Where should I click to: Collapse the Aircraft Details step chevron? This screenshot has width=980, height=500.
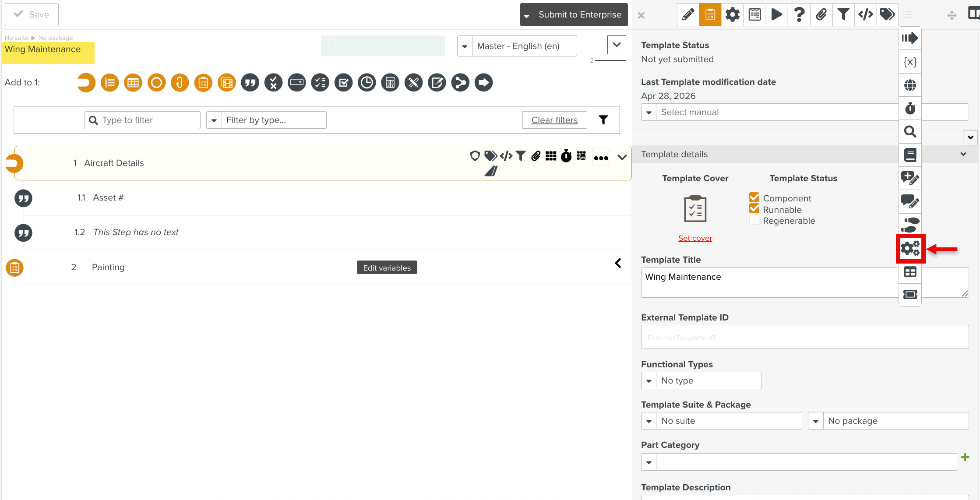pos(622,157)
